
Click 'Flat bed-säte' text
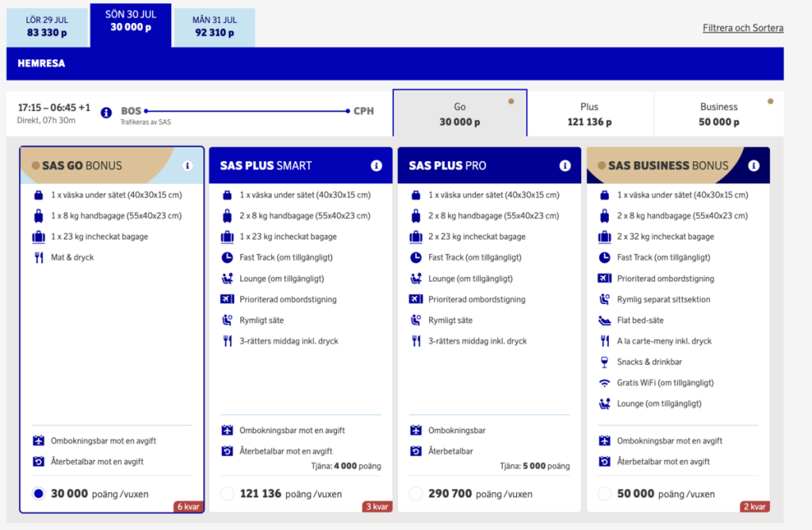[x=640, y=321]
